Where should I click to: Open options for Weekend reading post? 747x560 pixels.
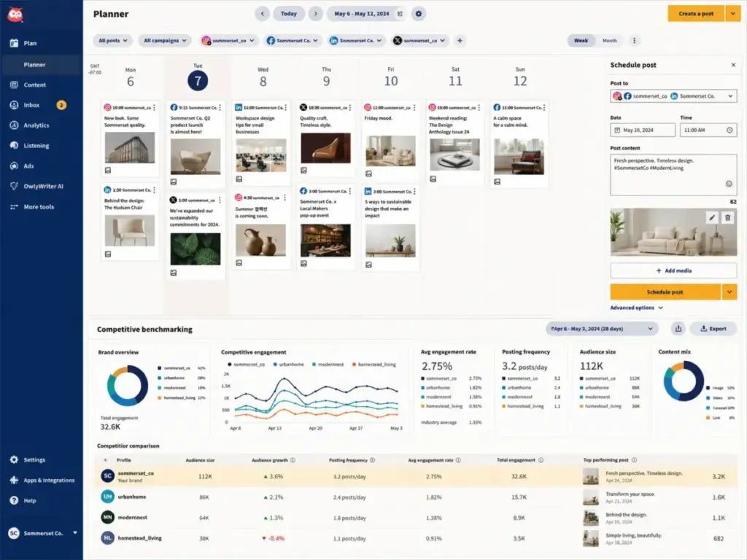pyautogui.click(x=479, y=108)
